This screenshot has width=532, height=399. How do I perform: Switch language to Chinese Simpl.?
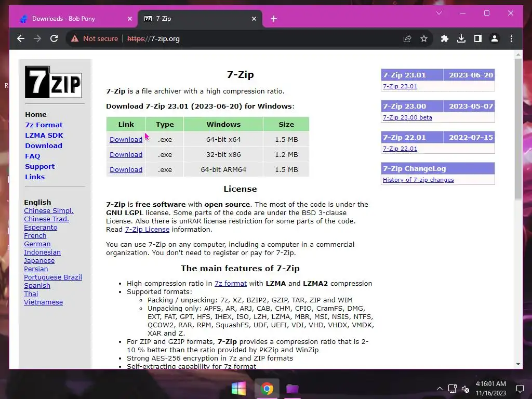(48, 211)
